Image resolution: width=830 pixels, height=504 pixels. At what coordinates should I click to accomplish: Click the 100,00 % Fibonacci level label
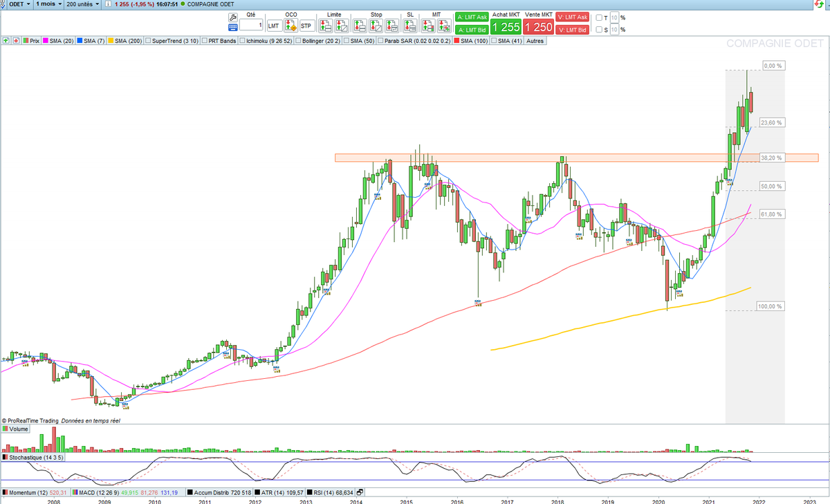(x=771, y=306)
